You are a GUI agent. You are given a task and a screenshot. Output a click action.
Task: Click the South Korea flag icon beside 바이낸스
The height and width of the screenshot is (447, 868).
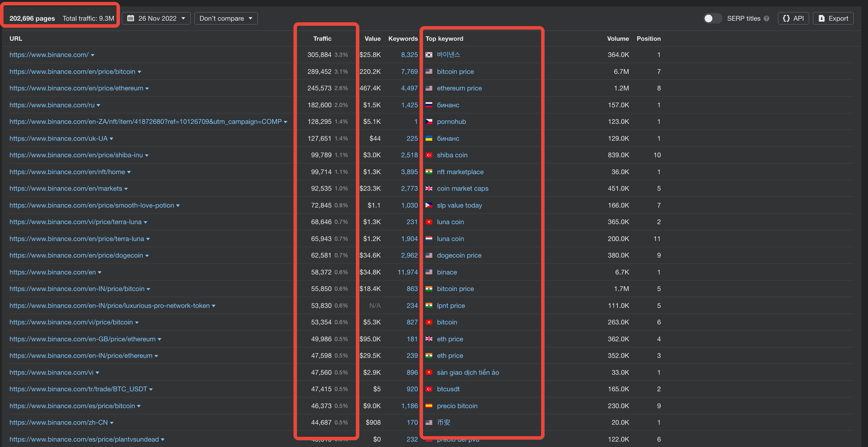(429, 55)
